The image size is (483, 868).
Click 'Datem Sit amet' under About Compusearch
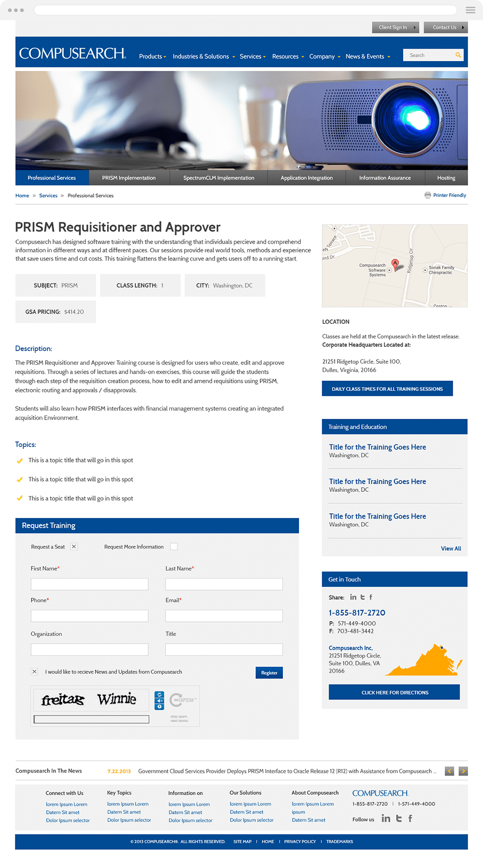[x=309, y=820]
